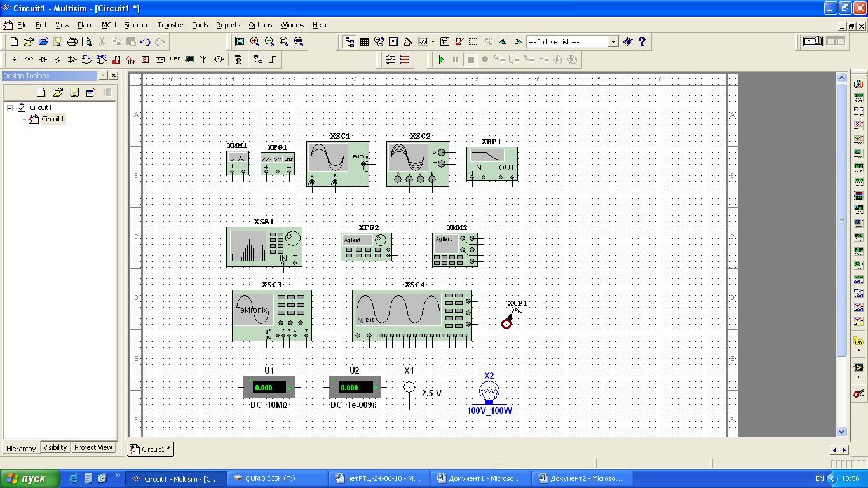Place a Misc component
Screen dimensions: 868x488
point(175,59)
